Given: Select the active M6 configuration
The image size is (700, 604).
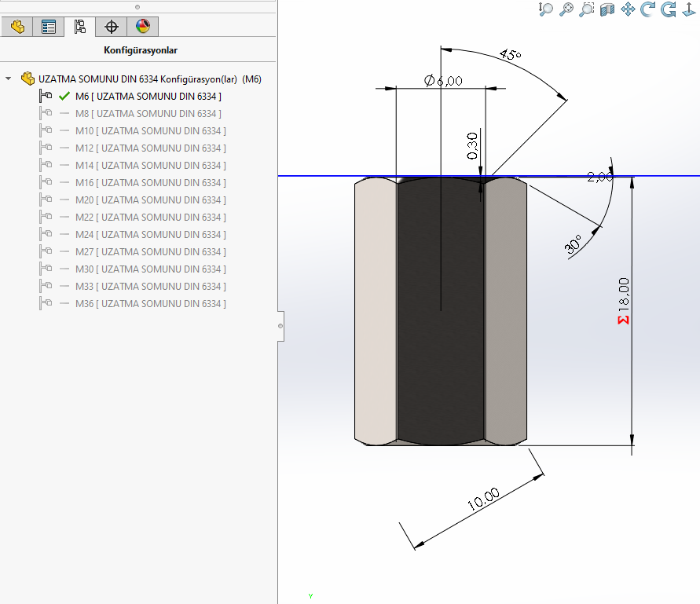Looking at the screenshot, I should pyautogui.click(x=148, y=97).
